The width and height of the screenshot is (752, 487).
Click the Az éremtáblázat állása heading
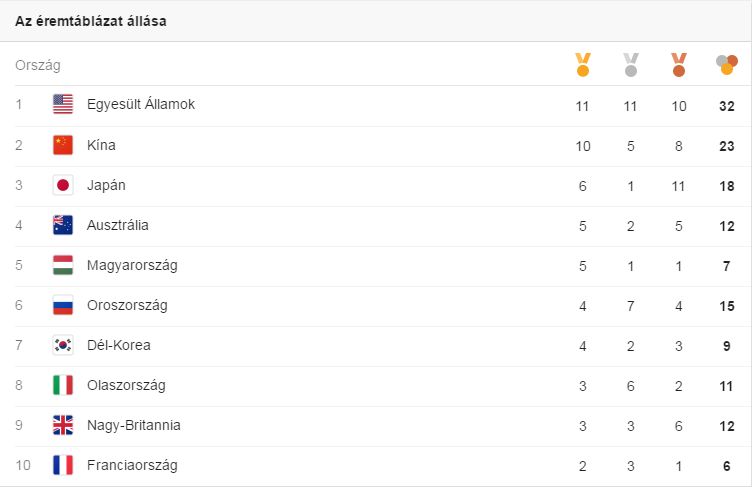click(x=91, y=21)
